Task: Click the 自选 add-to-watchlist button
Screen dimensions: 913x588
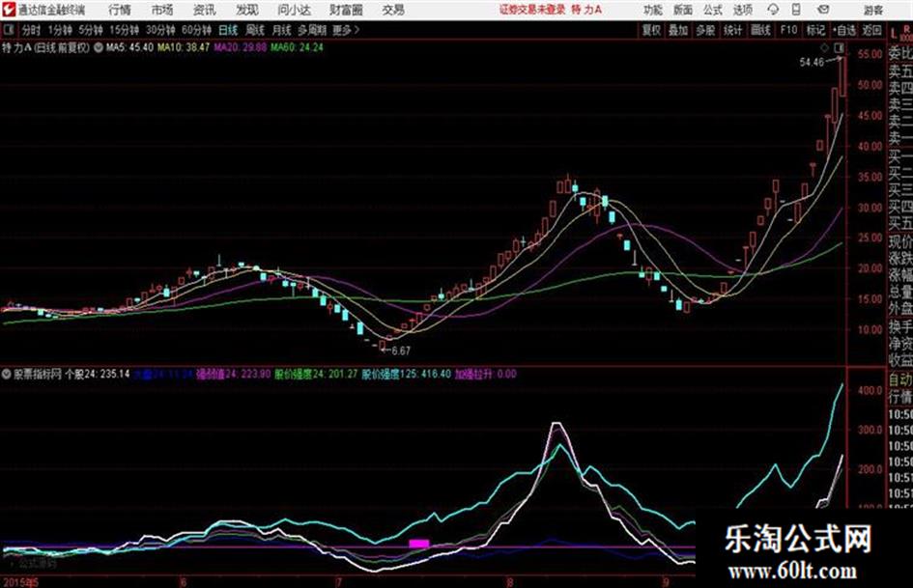Action: pos(844,30)
